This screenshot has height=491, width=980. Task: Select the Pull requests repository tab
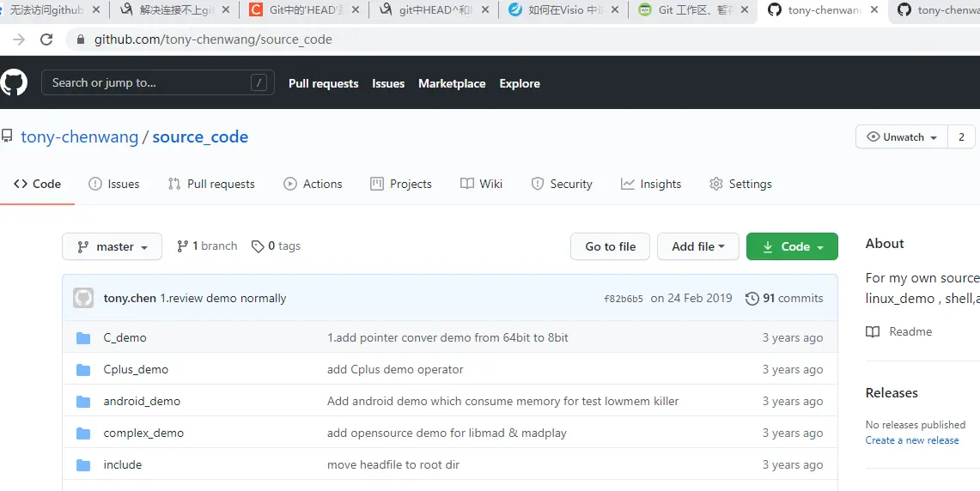[211, 184]
